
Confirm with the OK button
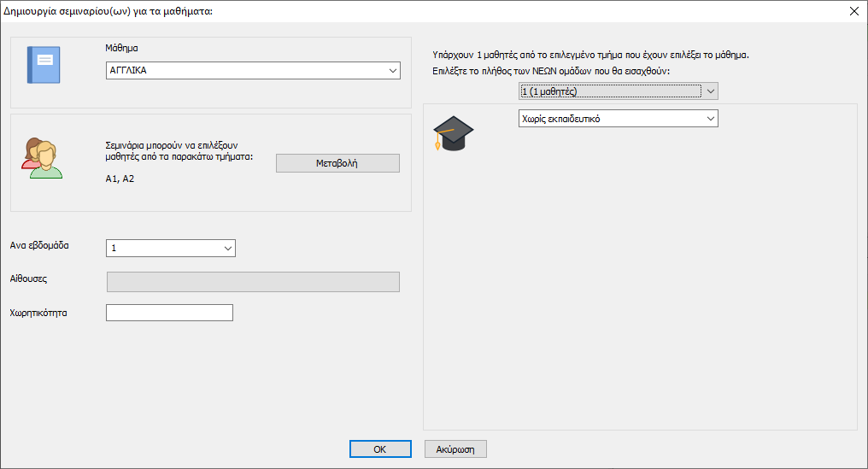tap(380, 448)
